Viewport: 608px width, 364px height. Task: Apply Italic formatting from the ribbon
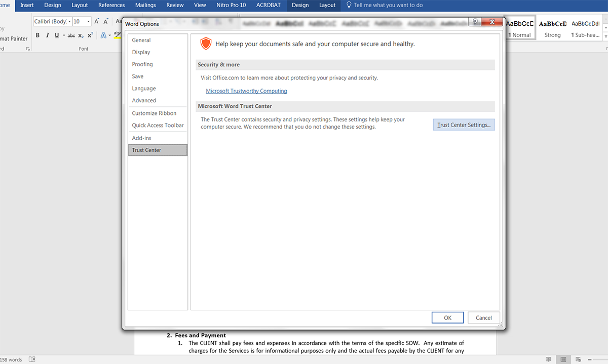(x=47, y=35)
